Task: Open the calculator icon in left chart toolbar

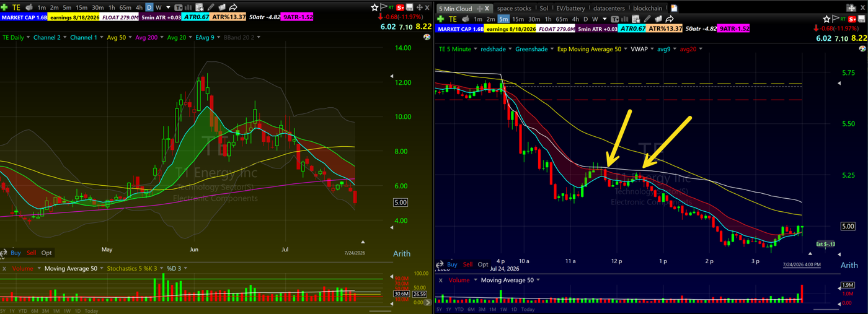Action: click(199, 7)
